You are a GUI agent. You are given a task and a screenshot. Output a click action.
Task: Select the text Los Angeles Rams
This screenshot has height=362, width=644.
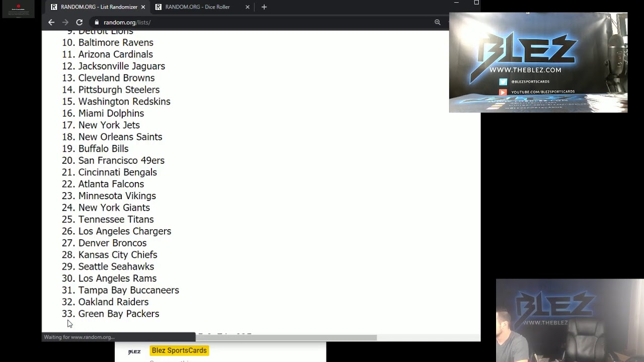click(117, 279)
